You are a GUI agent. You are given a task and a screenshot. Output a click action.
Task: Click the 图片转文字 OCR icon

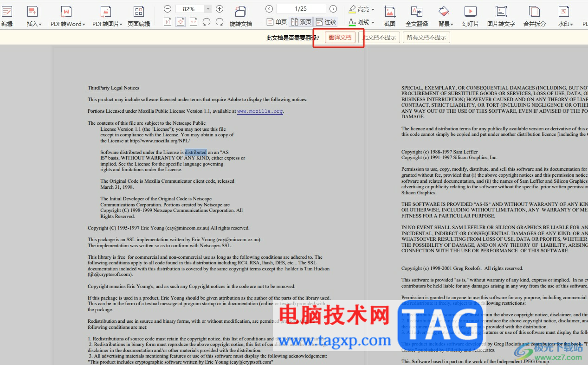point(501,12)
